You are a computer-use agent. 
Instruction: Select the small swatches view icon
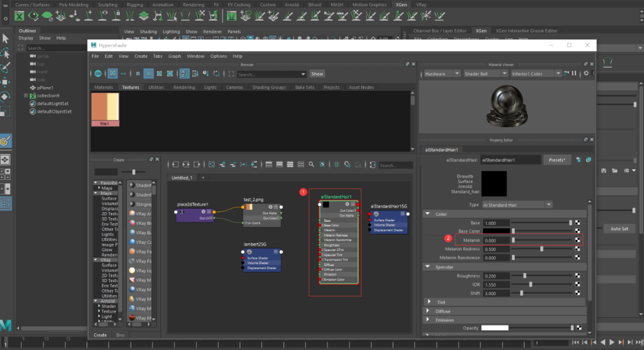pyautogui.click(x=138, y=74)
